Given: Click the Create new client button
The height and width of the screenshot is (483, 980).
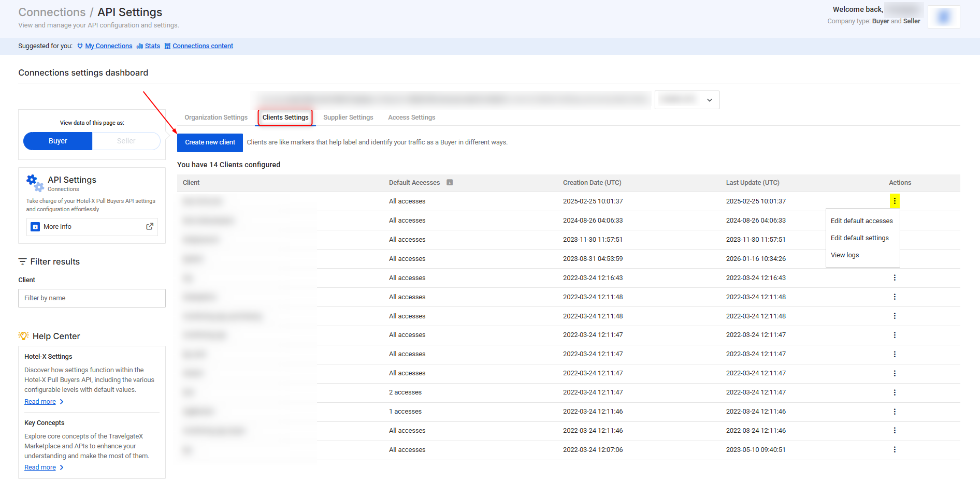Looking at the screenshot, I should coord(210,142).
